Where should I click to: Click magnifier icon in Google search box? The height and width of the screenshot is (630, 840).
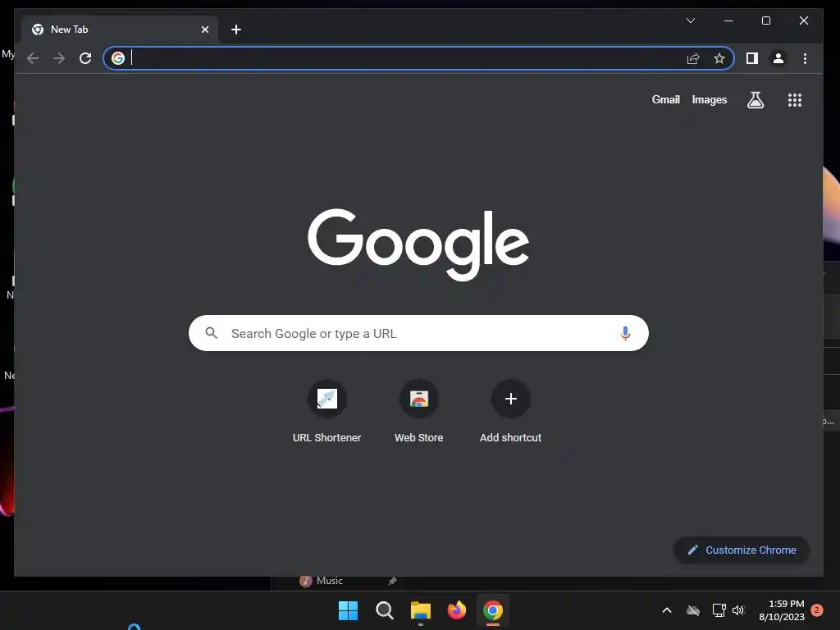point(212,333)
